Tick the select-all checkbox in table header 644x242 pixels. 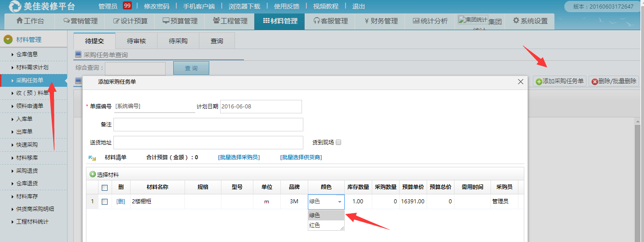(x=104, y=188)
